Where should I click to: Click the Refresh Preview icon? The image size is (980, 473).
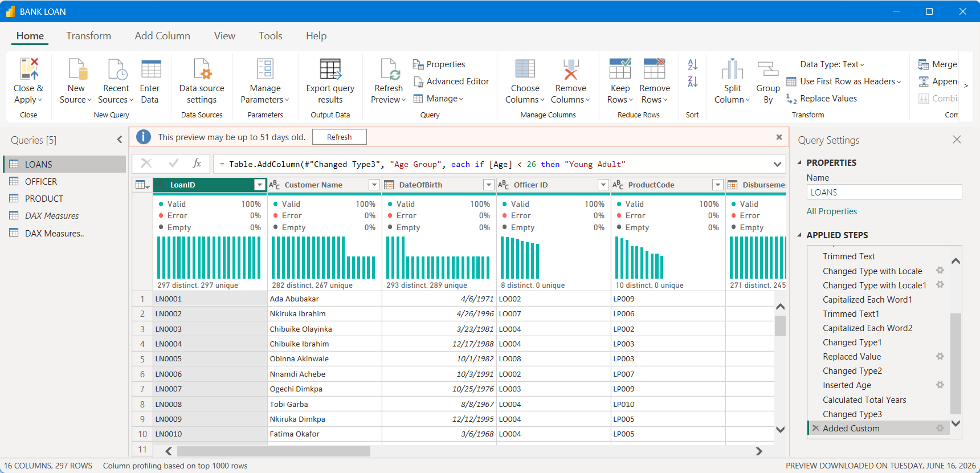[x=390, y=68]
